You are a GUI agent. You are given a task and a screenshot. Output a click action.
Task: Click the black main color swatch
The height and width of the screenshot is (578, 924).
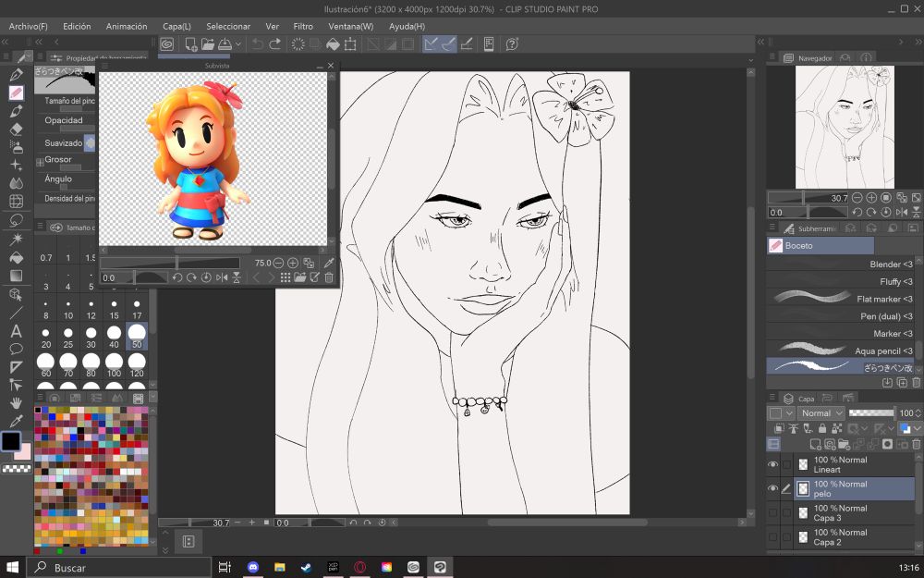[x=10, y=440]
